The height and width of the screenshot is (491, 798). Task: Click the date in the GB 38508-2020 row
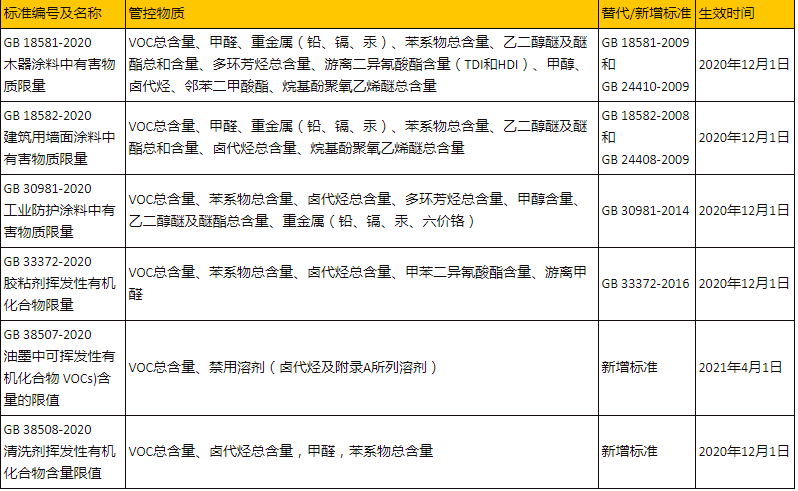pyautogui.click(x=745, y=452)
